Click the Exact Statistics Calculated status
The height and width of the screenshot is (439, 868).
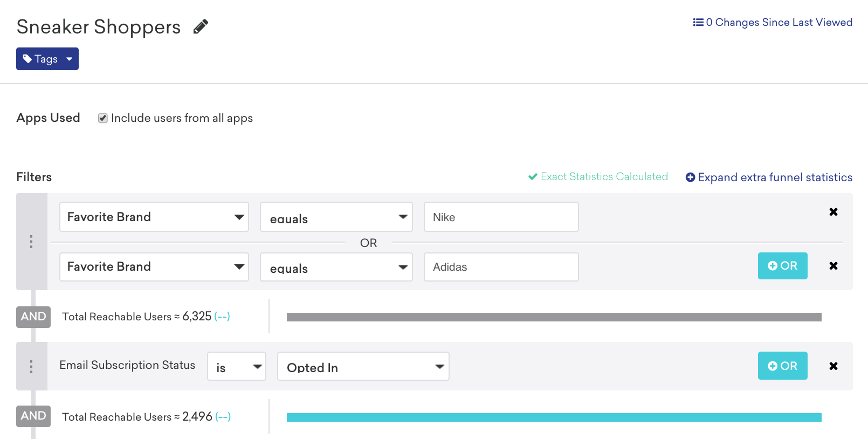[598, 176]
